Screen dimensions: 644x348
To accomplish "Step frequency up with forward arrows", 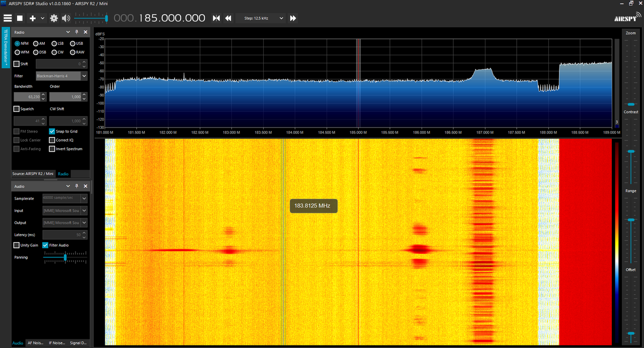I will coord(293,18).
